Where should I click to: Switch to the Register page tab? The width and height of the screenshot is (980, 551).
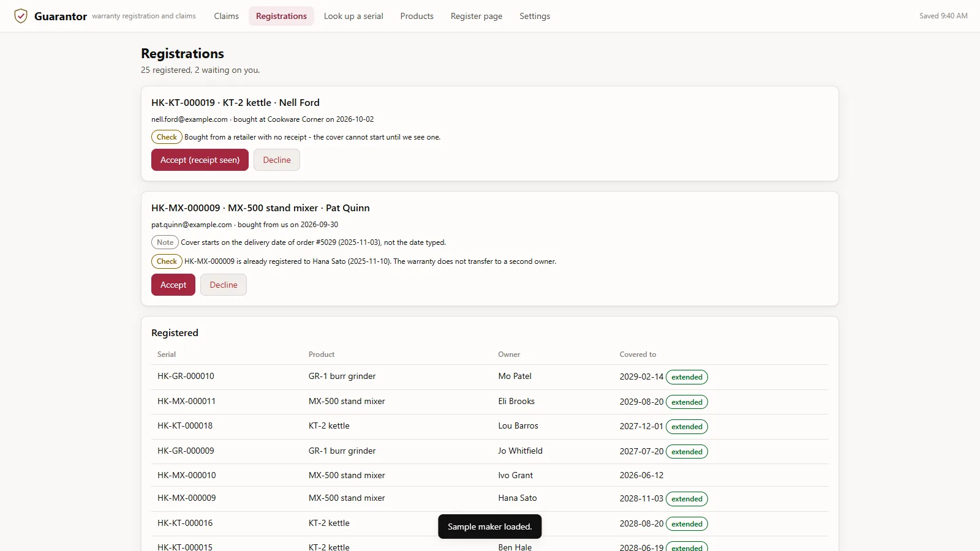[477, 16]
